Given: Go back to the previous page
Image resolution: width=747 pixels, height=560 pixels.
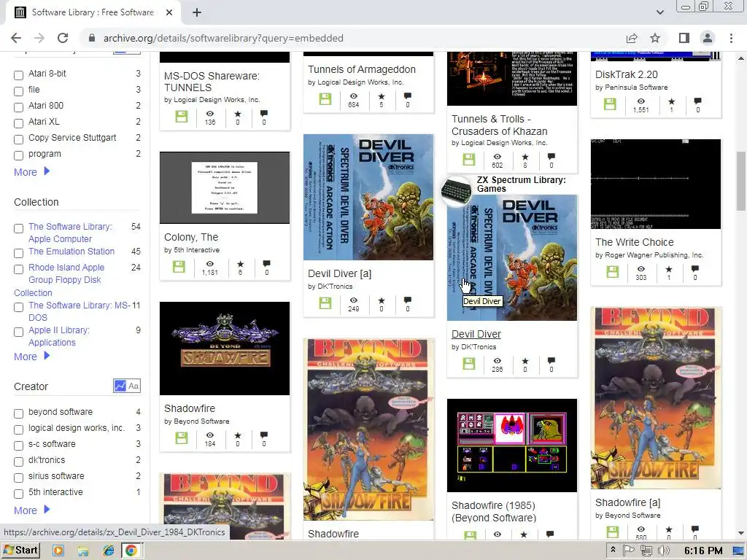Looking at the screenshot, I should point(16,38).
